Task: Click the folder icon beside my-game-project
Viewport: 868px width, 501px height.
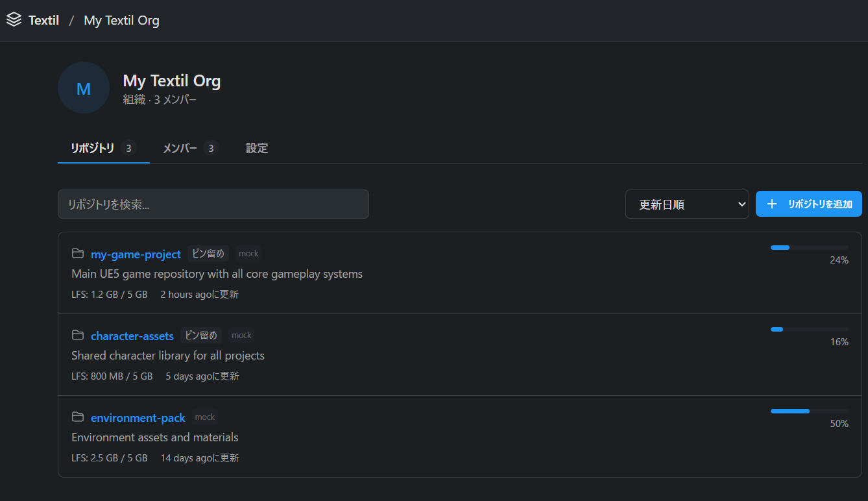Action: point(78,254)
